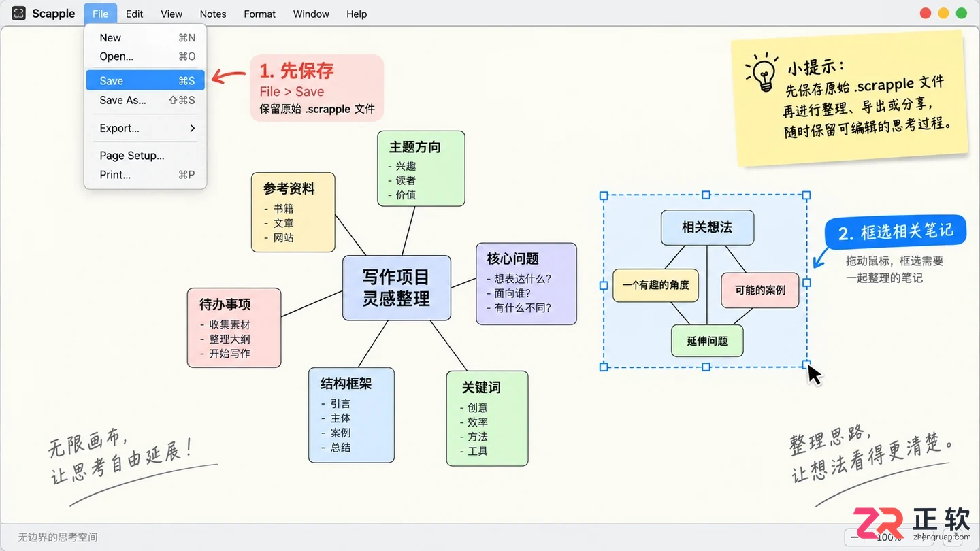
Task: Open the Format menu
Action: point(260,14)
